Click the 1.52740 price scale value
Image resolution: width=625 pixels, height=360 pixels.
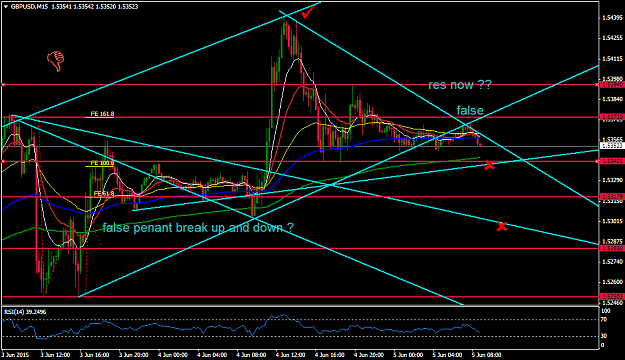tap(612, 262)
